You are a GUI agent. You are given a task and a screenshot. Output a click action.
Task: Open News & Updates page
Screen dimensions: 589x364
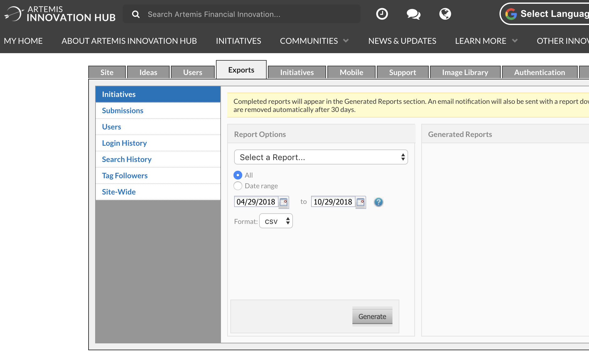[x=402, y=41]
